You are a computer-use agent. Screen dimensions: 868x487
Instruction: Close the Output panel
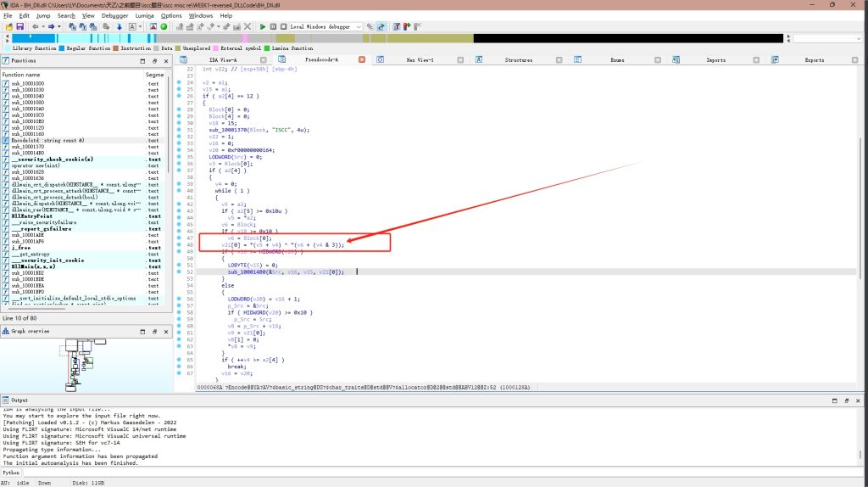pyautogui.click(x=858, y=400)
